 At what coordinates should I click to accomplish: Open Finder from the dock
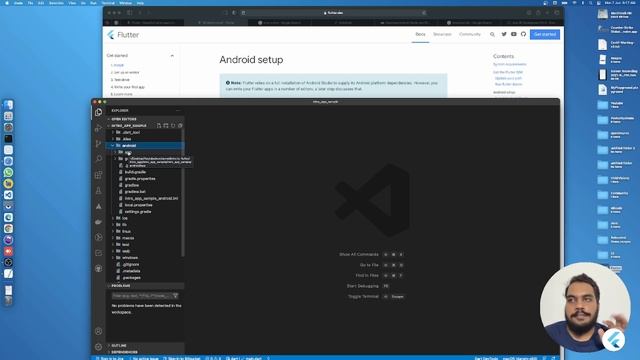8,105
